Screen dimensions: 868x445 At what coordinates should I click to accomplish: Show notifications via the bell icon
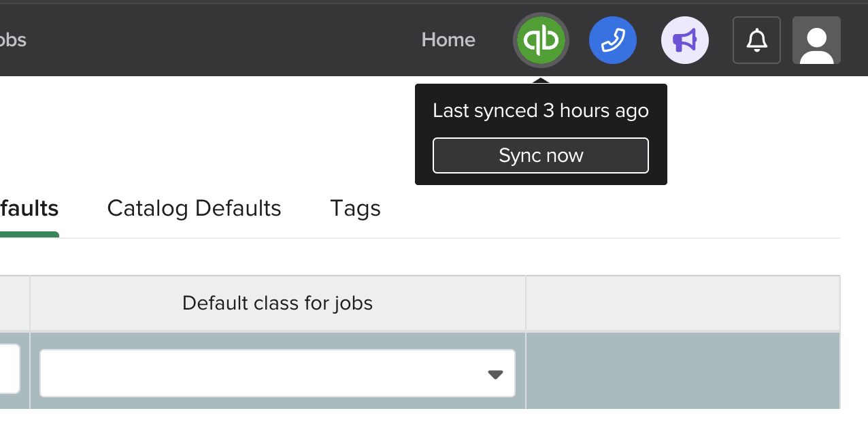coord(756,41)
